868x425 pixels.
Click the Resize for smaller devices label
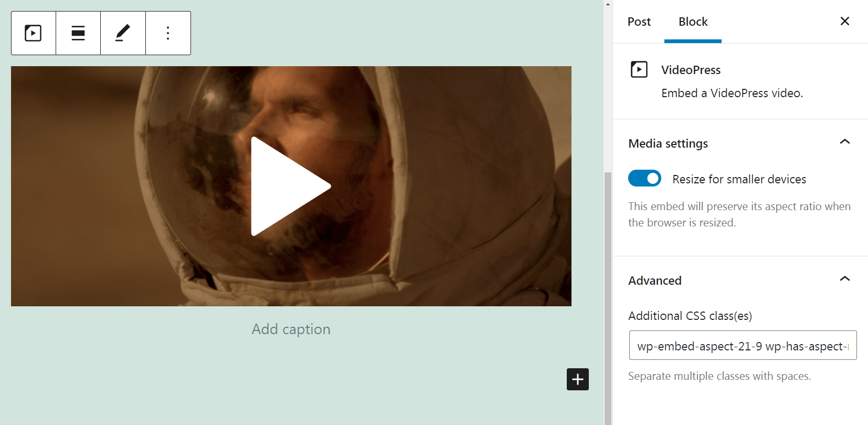pos(739,179)
